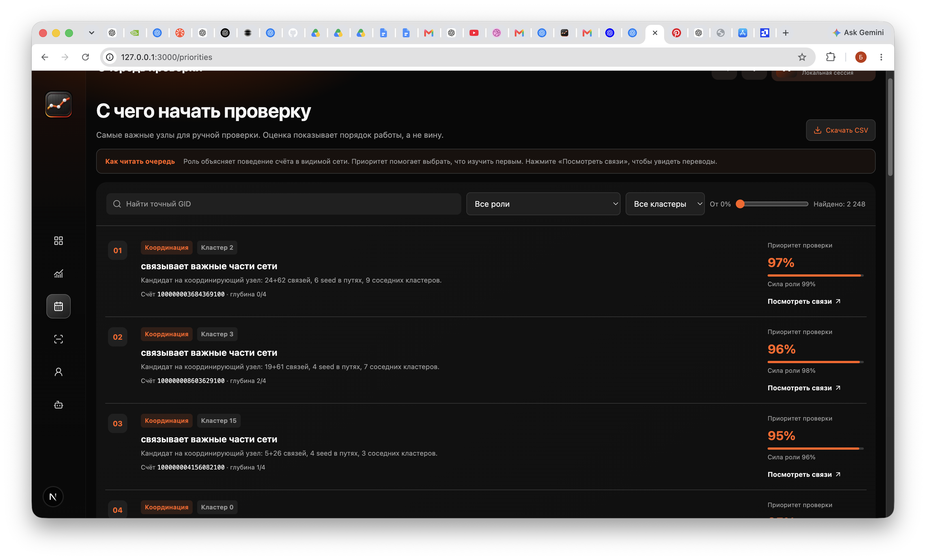
Task: Click the 'Кластер 2' tag
Action: coord(217,248)
